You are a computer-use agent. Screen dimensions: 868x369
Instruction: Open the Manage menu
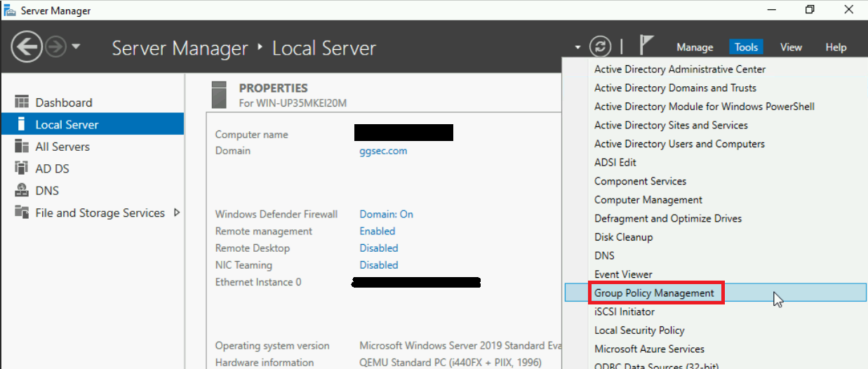695,48
